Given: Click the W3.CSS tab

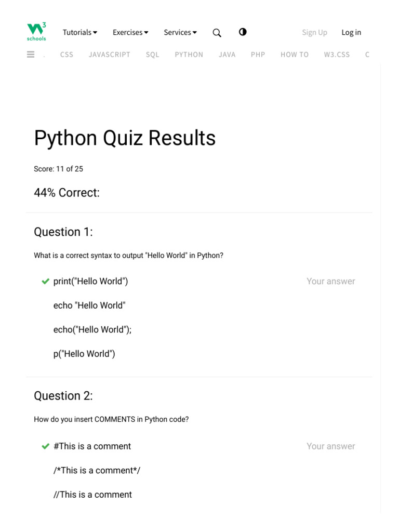Looking at the screenshot, I should 337,55.
